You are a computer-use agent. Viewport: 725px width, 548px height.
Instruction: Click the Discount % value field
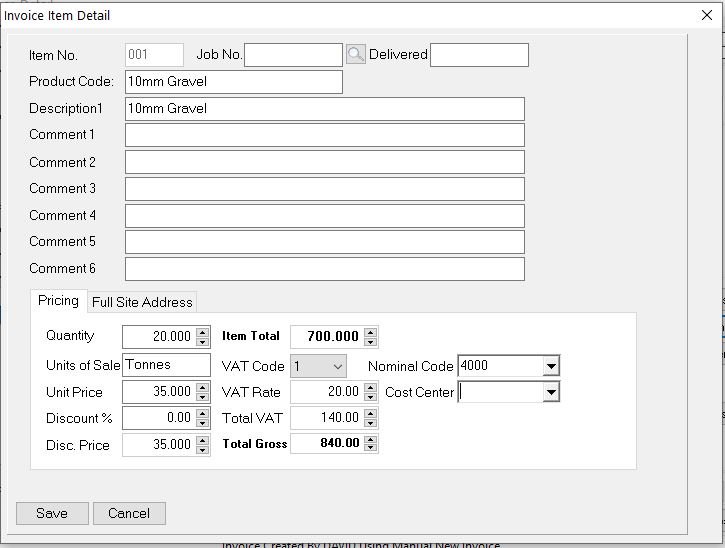[x=160, y=418]
